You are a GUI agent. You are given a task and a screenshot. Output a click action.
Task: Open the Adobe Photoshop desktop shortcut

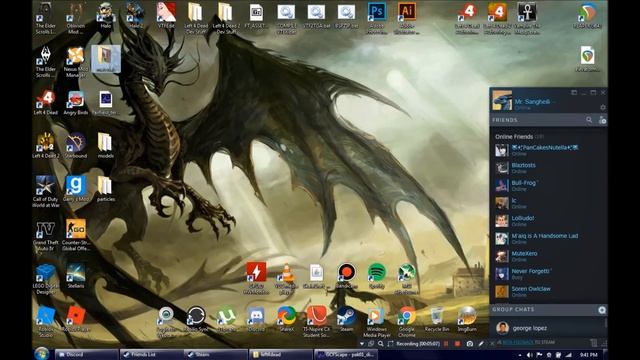tap(377, 18)
